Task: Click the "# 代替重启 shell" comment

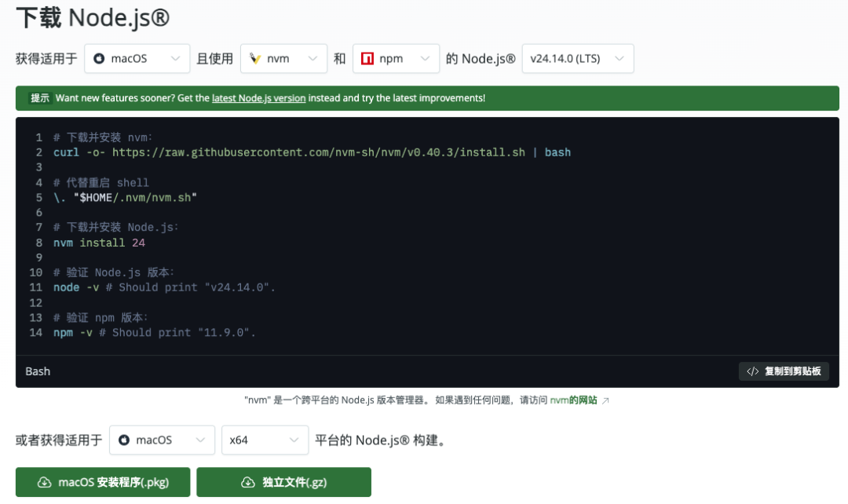Action: tap(101, 183)
